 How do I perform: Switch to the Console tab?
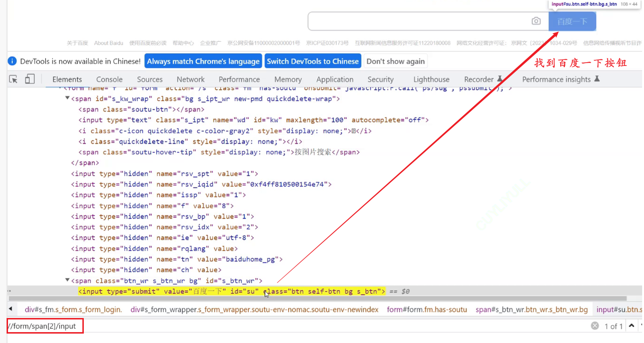[x=109, y=79]
